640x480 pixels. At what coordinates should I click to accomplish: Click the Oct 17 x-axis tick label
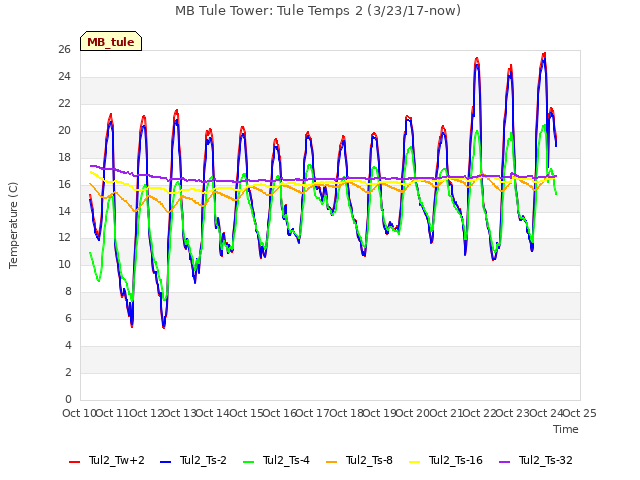click(313, 413)
